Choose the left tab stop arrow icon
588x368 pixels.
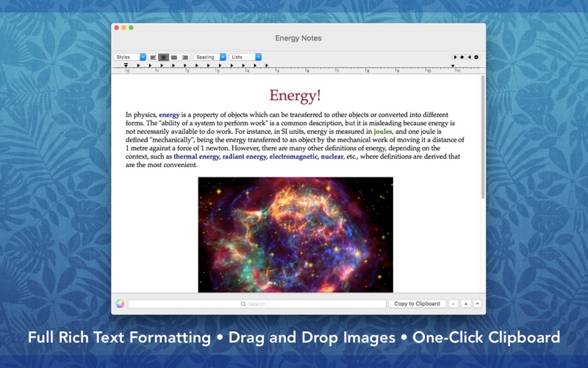click(x=455, y=57)
